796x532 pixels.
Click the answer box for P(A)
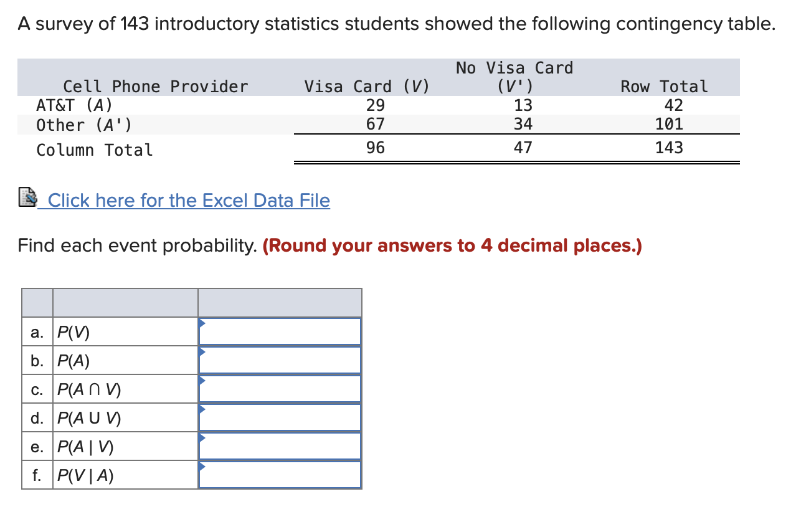(x=280, y=359)
